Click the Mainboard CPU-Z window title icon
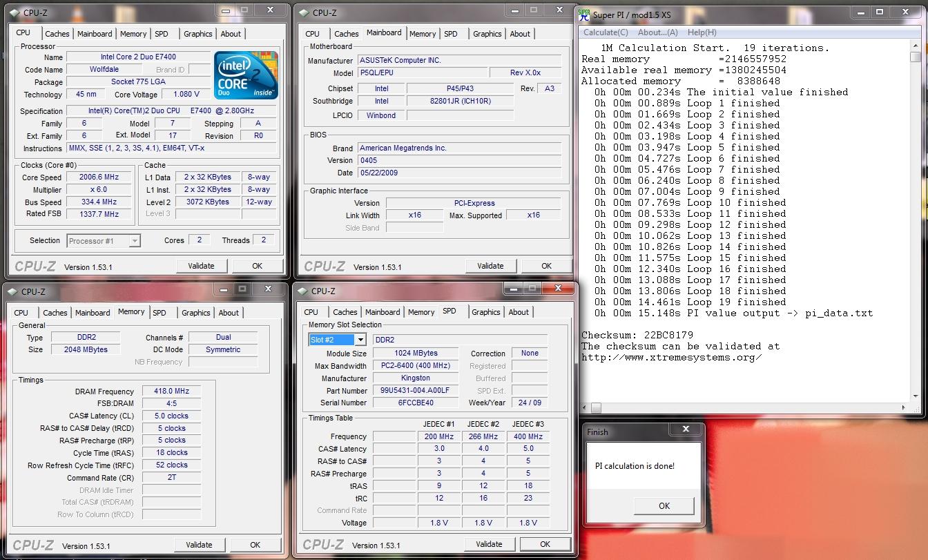This screenshot has height=560, width=928. click(304, 12)
